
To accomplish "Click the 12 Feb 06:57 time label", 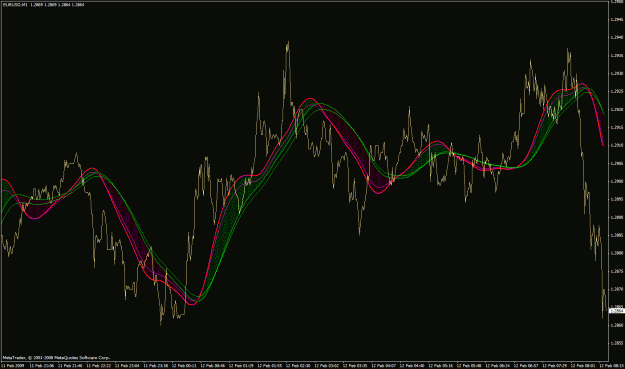I will pos(525,365).
